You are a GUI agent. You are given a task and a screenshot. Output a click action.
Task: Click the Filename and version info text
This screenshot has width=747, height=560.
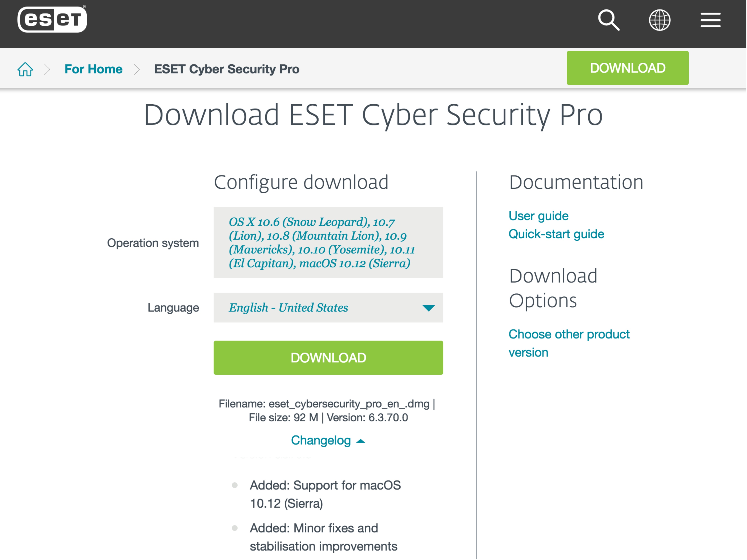point(327,410)
